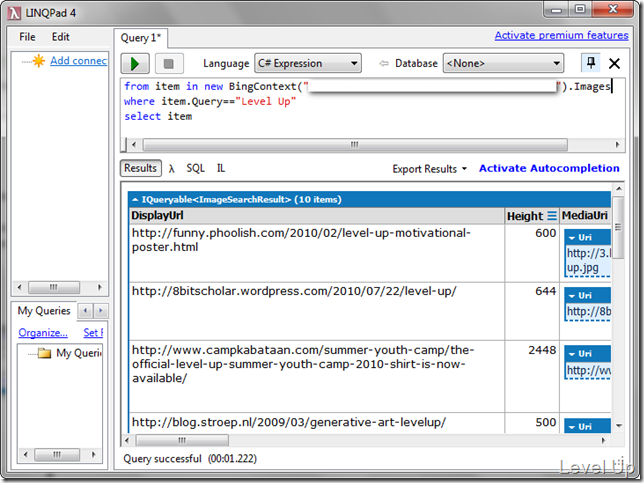Close Query 1 with the X icon

click(x=614, y=63)
